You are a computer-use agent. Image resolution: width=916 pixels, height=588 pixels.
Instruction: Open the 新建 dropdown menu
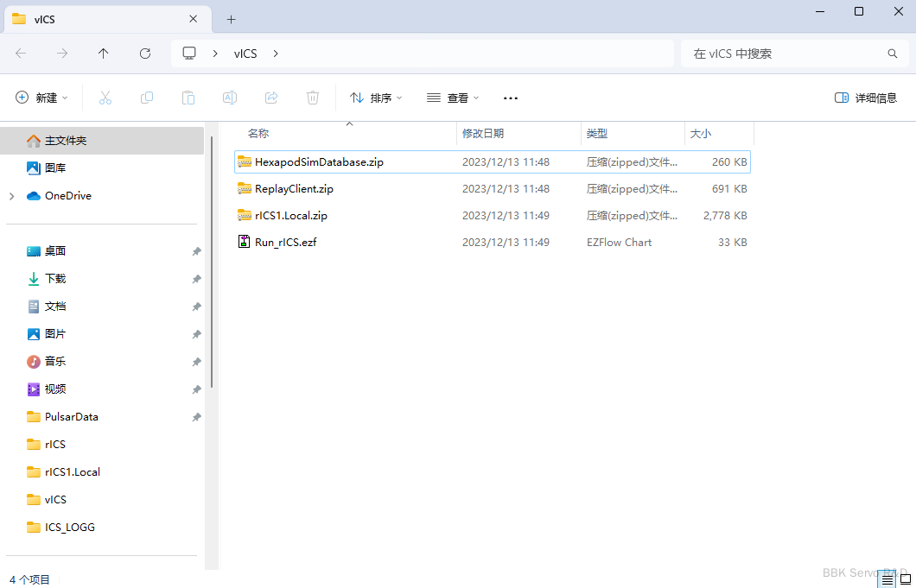pos(41,98)
